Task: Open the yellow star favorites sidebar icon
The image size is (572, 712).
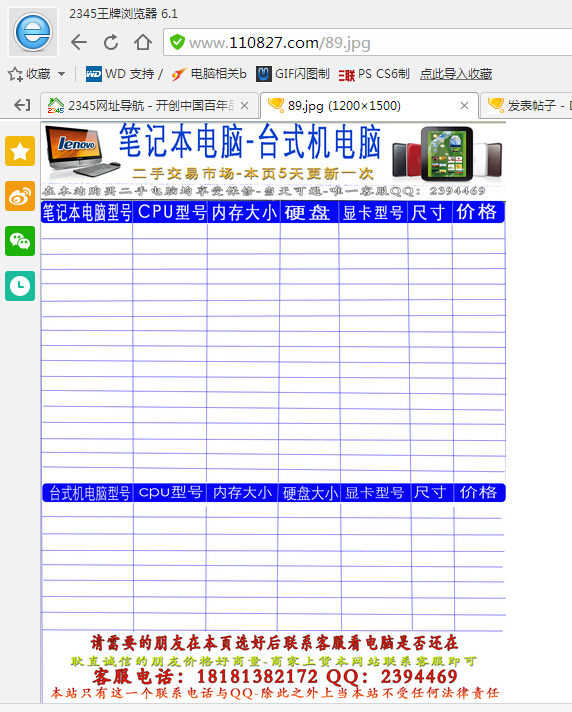Action: pyautogui.click(x=20, y=151)
